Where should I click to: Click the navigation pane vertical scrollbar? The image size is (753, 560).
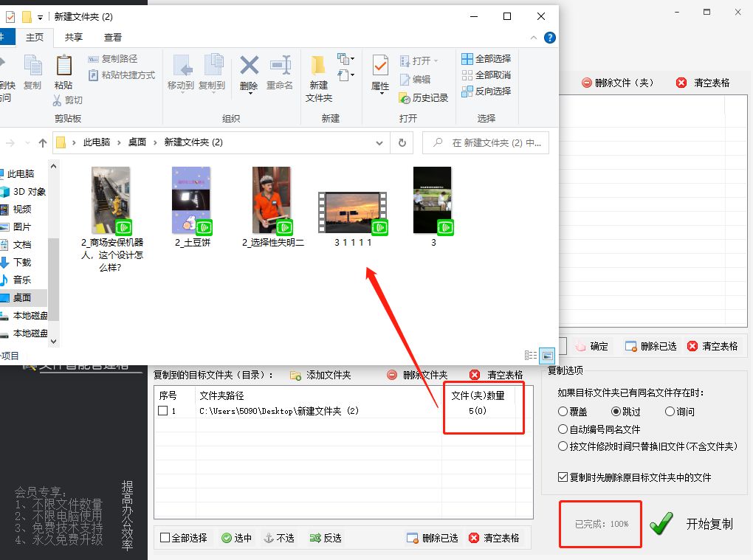[53, 279]
